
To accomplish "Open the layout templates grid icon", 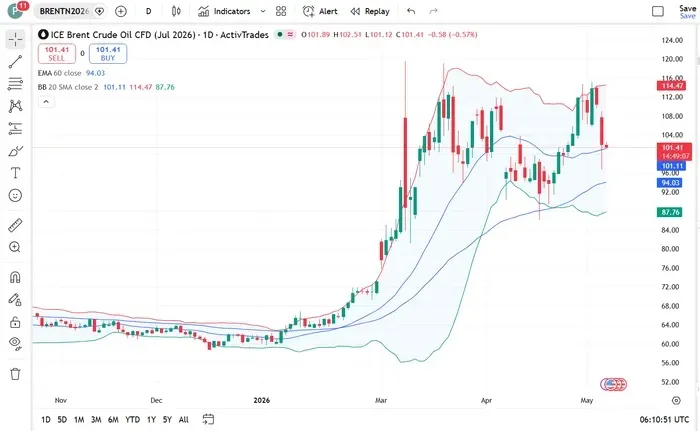I will pyautogui.click(x=281, y=11).
